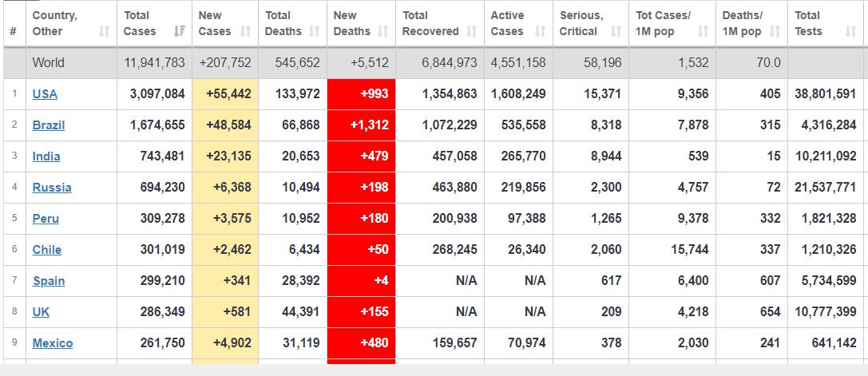Click sort icon in Total Deaths column header
The width and height of the screenshot is (868, 376).
pyautogui.click(x=314, y=32)
